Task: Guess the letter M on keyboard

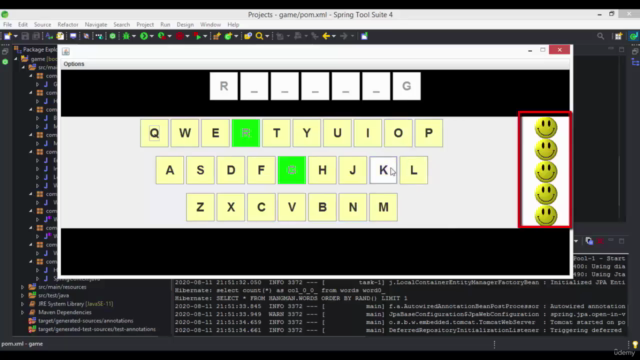Action: click(x=383, y=207)
